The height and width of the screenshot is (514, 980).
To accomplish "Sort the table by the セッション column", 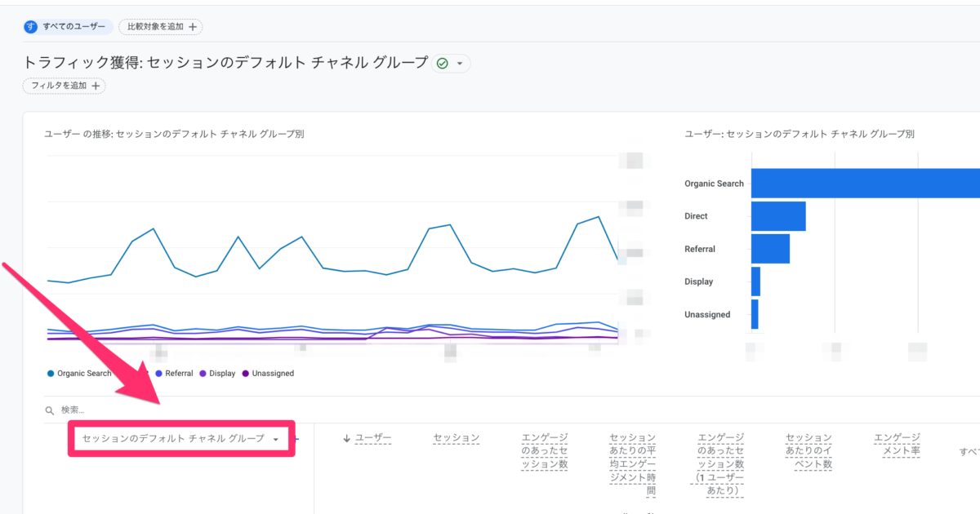I will pyautogui.click(x=456, y=437).
